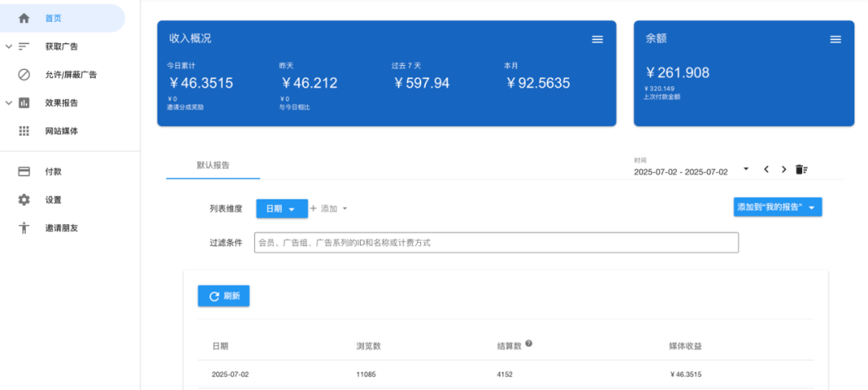Image resolution: width=868 pixels, height=390 pixels.
Task: Open 效果报告 menu item
Action: pyautogui.click(x=61, y=103)
